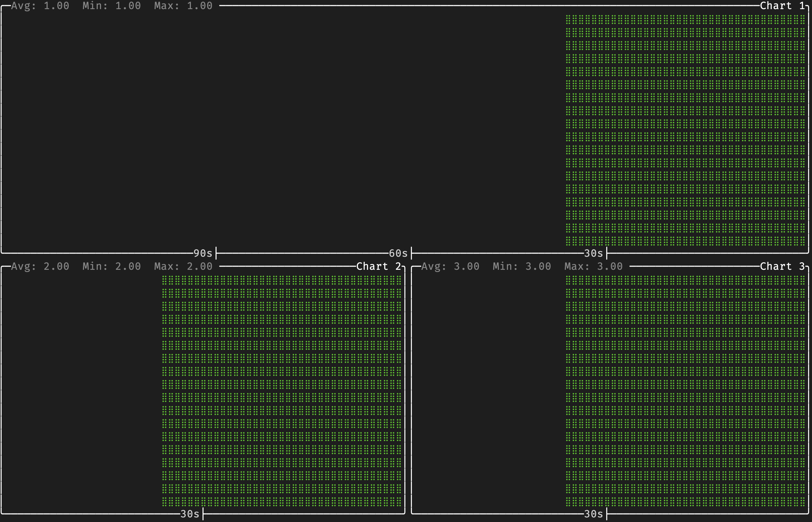Click the Chart 2 title
Viewport: 812px width, 522px height.
tap(379, 267)
